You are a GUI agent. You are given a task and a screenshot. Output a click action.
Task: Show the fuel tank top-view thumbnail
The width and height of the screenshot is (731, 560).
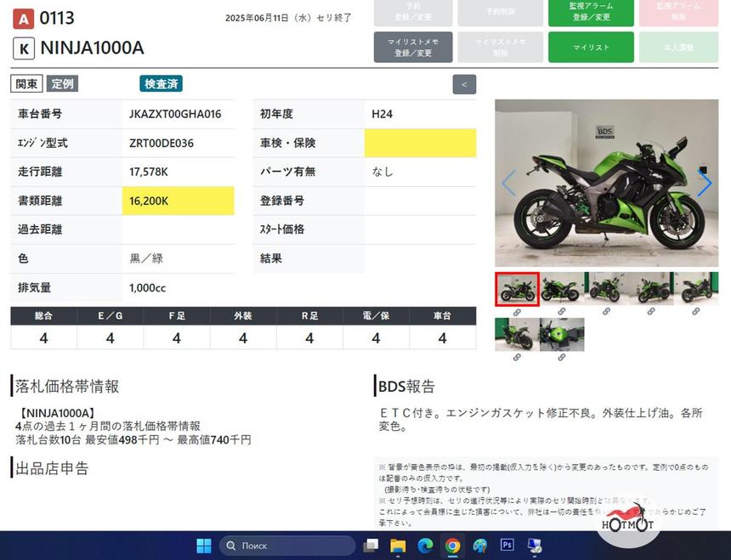tap(562, 335)
